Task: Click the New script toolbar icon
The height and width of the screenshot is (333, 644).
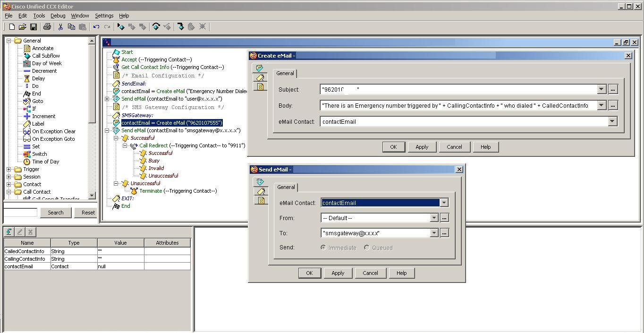Action: point(12,27)
